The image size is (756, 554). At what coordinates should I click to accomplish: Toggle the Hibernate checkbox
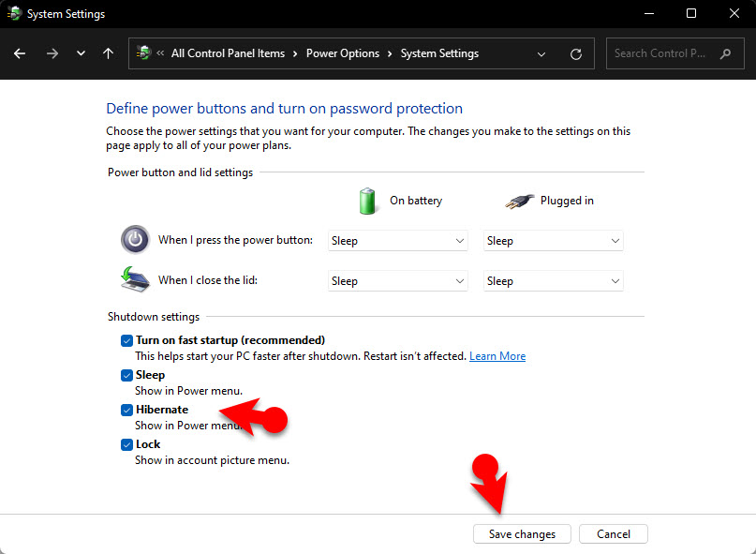point(126,411)
